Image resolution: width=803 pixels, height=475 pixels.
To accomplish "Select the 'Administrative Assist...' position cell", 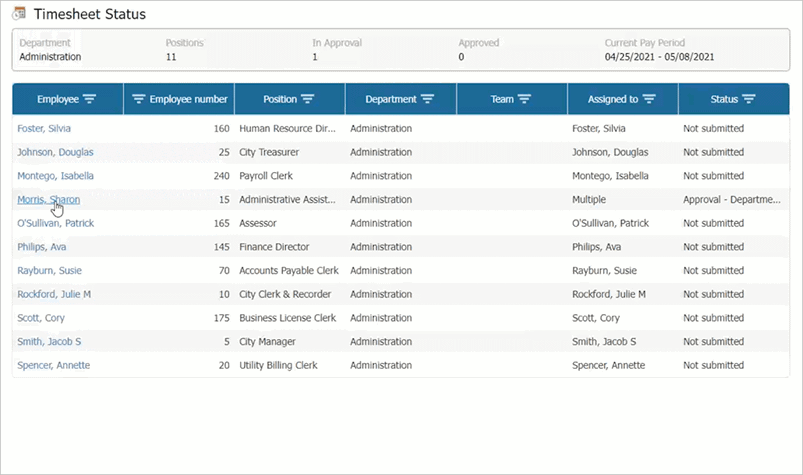I will [x=287, y=200].
